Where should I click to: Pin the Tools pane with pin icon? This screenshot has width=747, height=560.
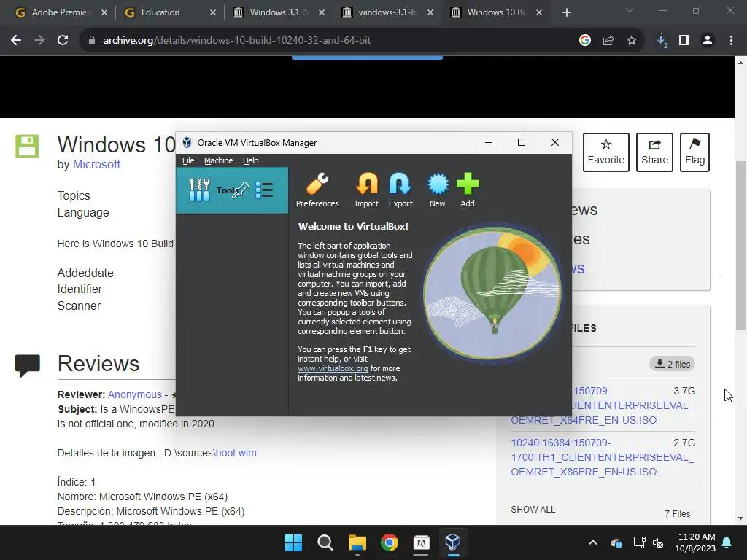coord(241,190)
